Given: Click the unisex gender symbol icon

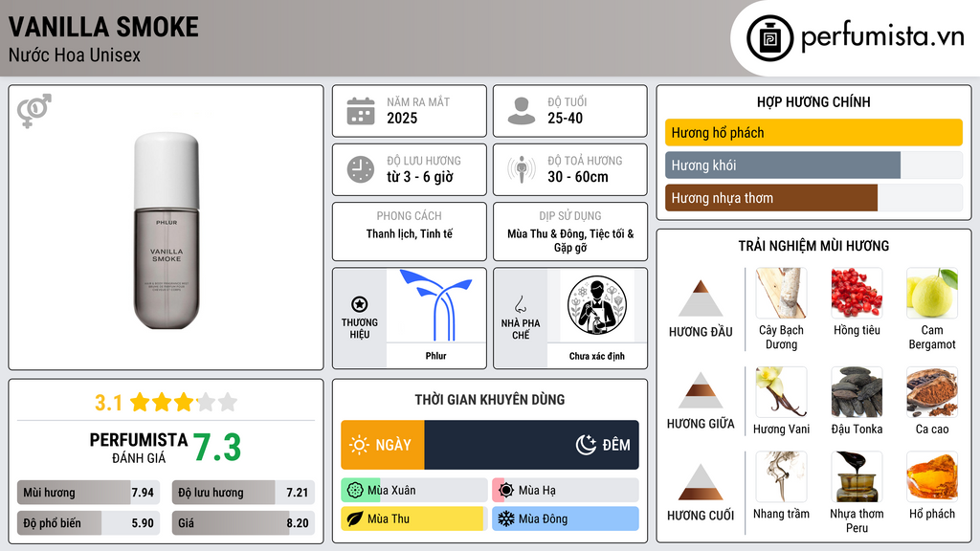Looking at the screenshot, I should 34,111.
